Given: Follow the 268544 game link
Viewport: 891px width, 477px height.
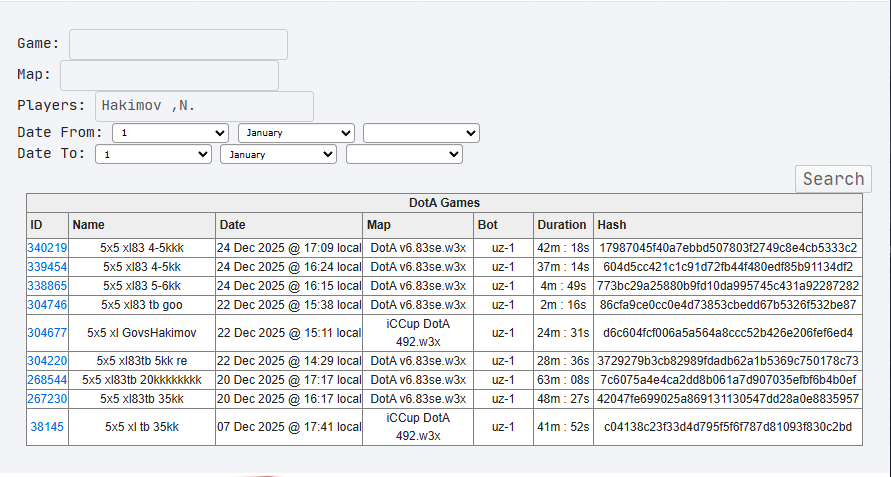Looking at the screenshot, I should coord(47,380).
